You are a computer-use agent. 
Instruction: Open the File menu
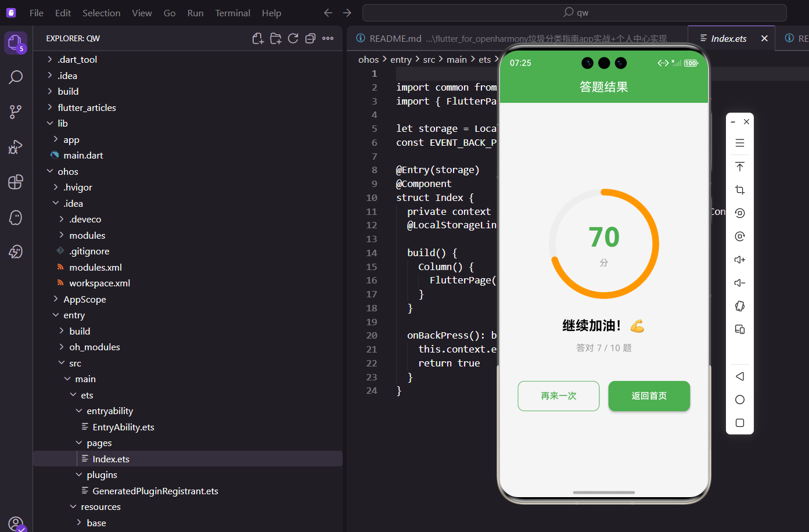point(36,13)
